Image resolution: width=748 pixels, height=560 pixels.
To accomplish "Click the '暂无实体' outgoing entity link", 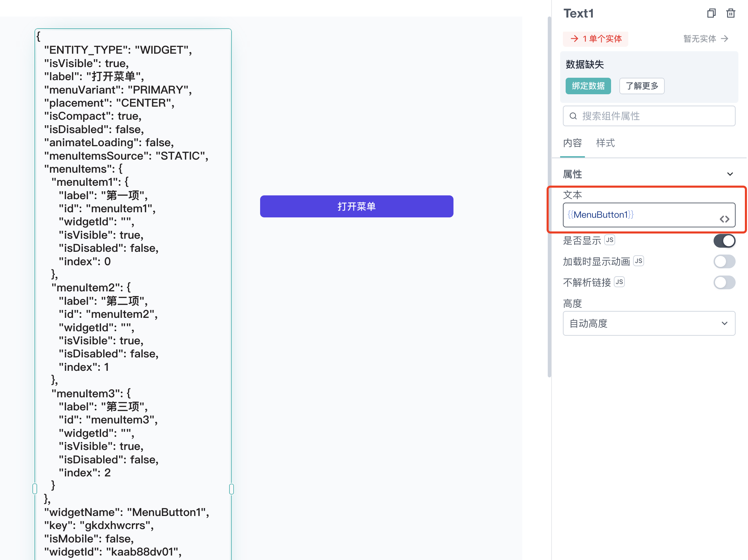I will coord(705,39).
